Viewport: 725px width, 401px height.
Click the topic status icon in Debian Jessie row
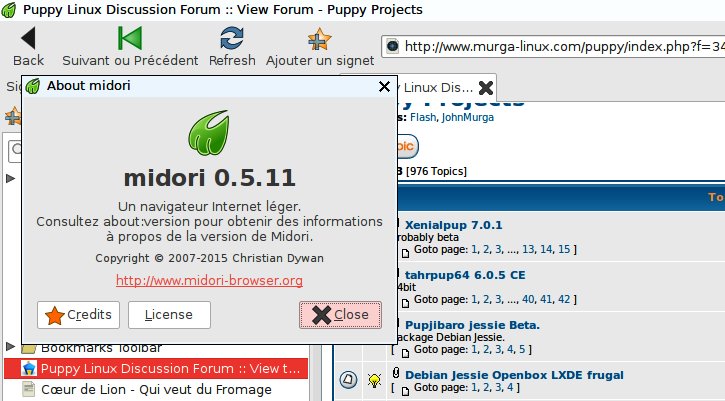coord(348,380)
